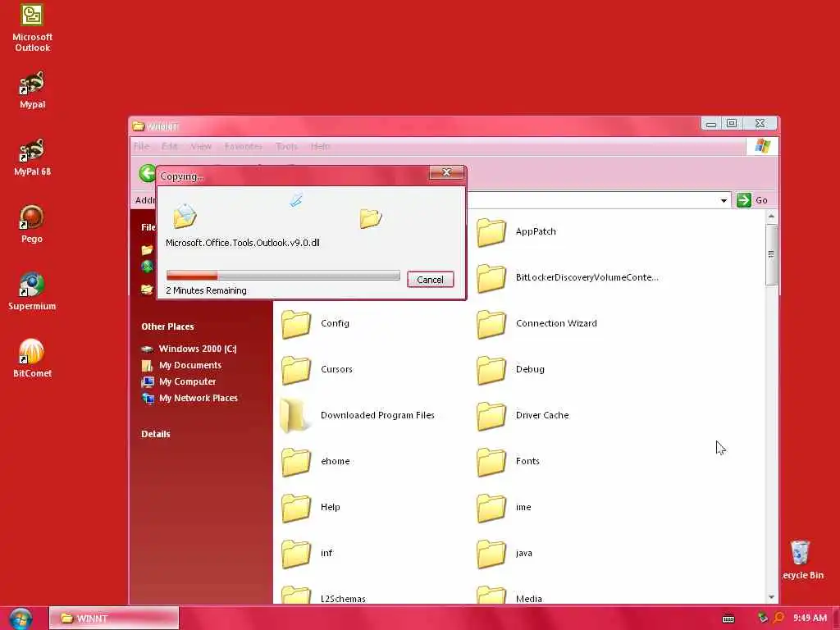Select the Mypal desktop shortcut

tap(32, 90)
